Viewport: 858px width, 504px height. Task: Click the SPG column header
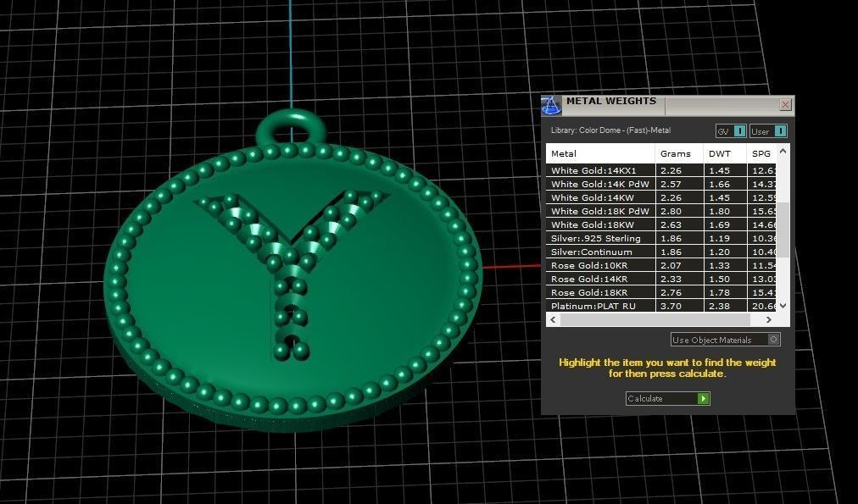[761, 153]
